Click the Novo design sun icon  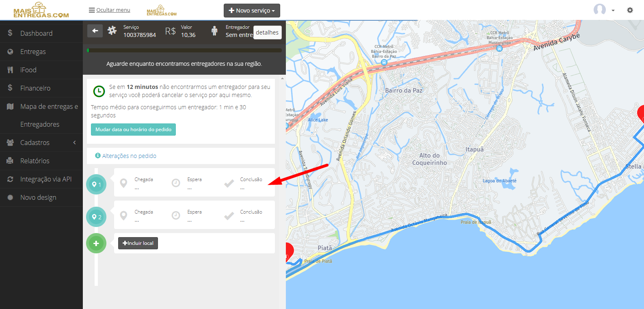pos(10,197)
